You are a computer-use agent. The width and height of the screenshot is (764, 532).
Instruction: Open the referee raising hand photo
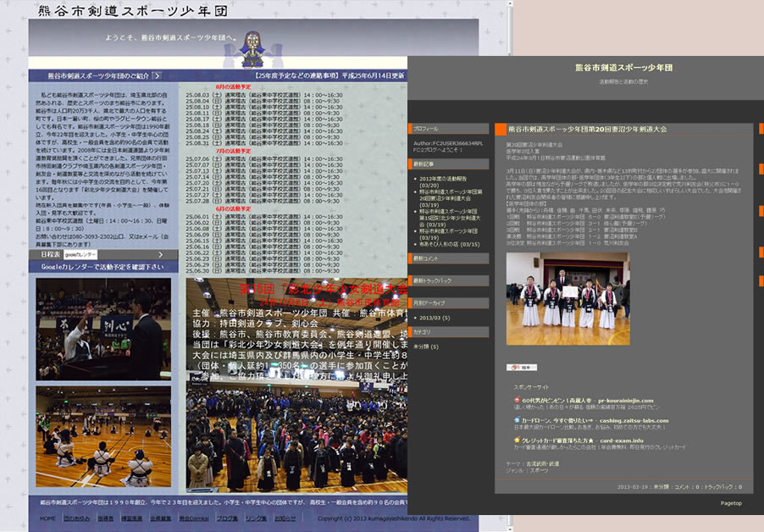(103, 330)
